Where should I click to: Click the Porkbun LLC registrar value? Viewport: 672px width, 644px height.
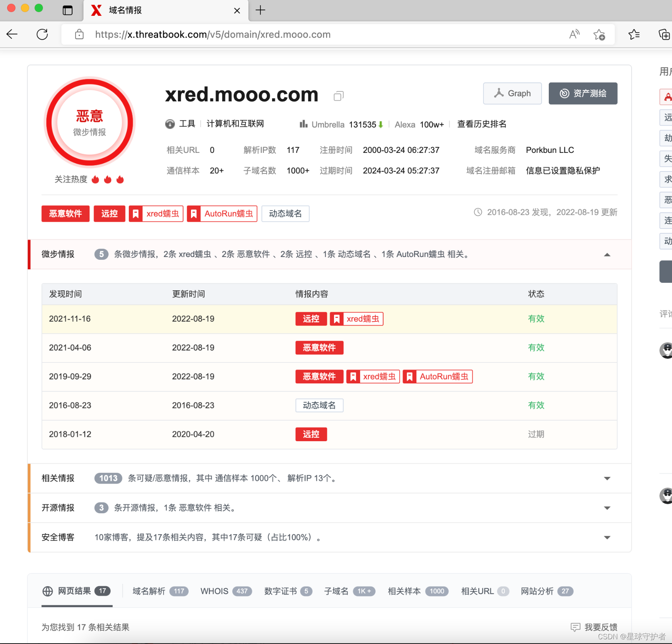point(550,150)
